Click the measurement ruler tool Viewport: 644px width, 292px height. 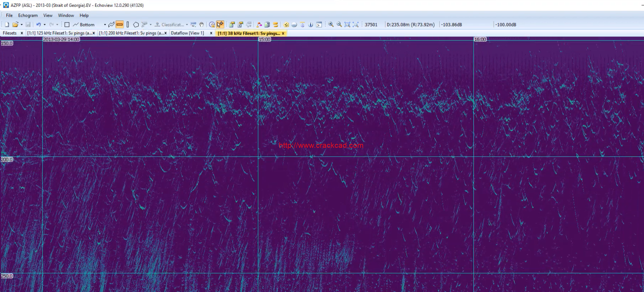pyautogui.click(x=193, y=25)
